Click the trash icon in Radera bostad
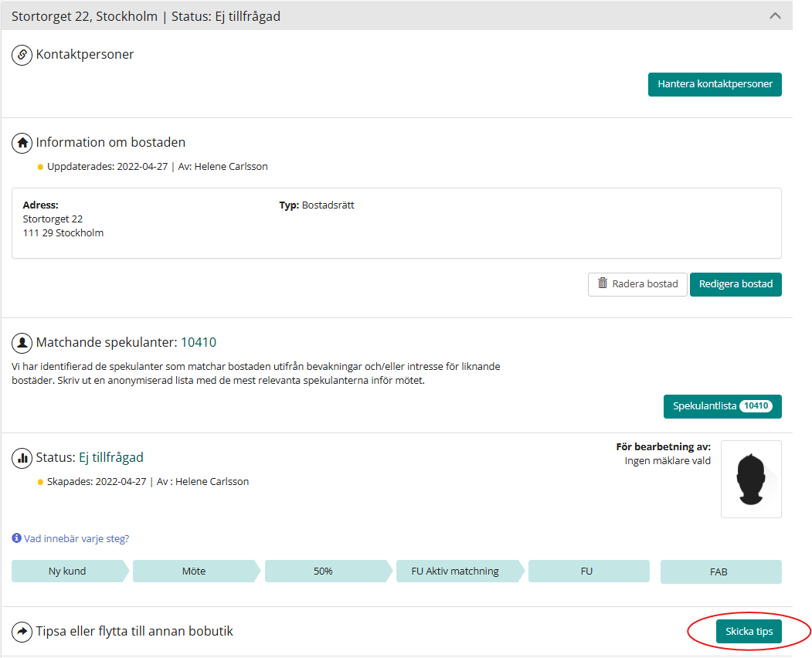 point(603,283)
